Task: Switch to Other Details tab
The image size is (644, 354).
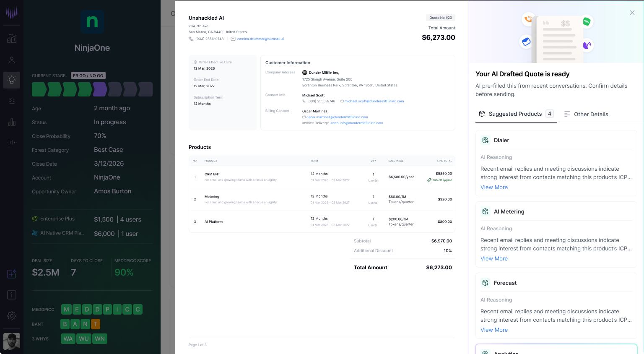Action: 586,114
